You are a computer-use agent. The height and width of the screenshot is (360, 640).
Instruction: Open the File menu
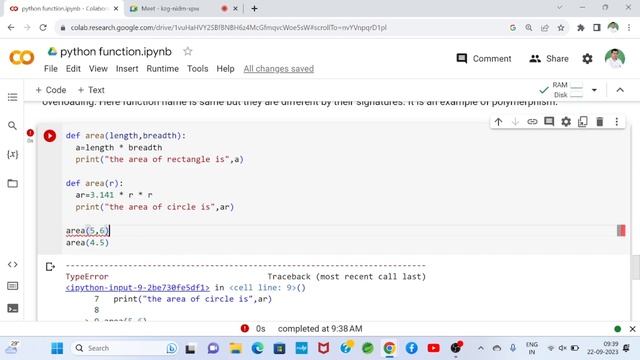(51, 69)
